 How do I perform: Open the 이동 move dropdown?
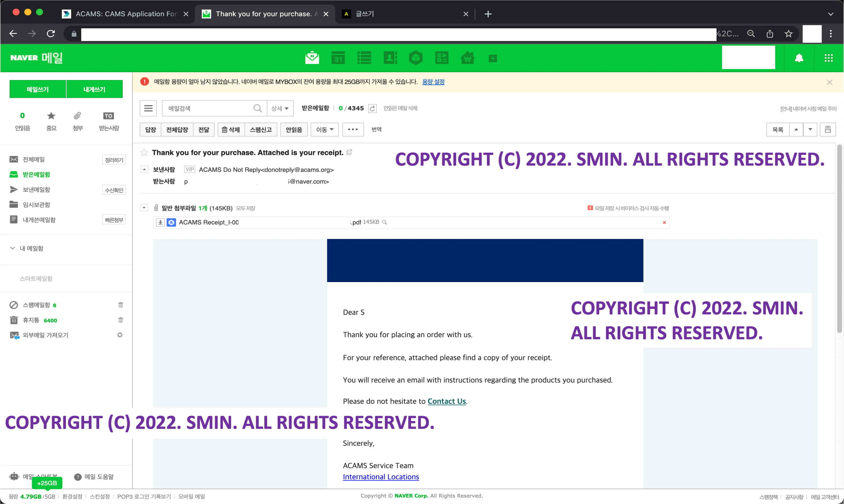[x=324, y=129]
